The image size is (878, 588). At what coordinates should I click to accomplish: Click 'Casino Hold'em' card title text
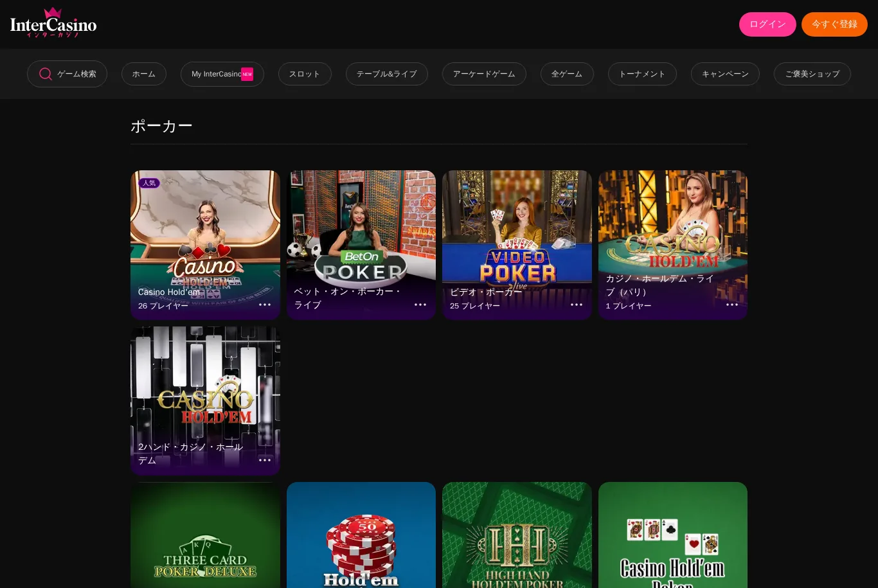[x=169, y=292]
